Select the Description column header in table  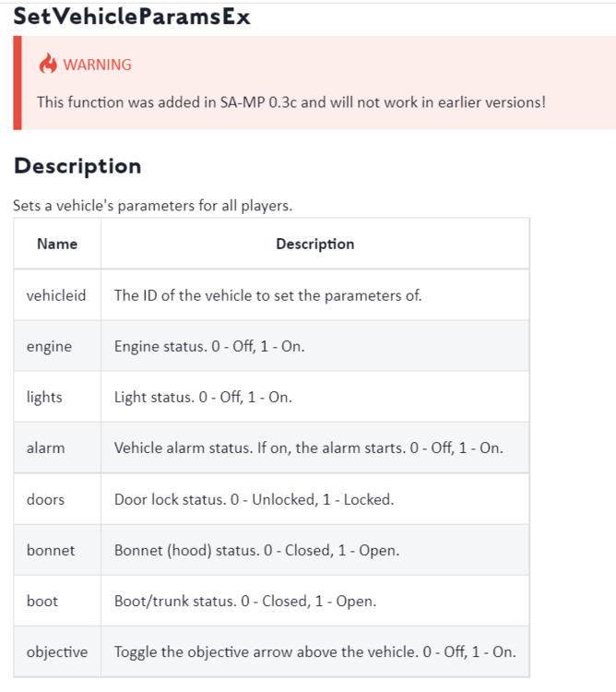[x=314, y=244]
